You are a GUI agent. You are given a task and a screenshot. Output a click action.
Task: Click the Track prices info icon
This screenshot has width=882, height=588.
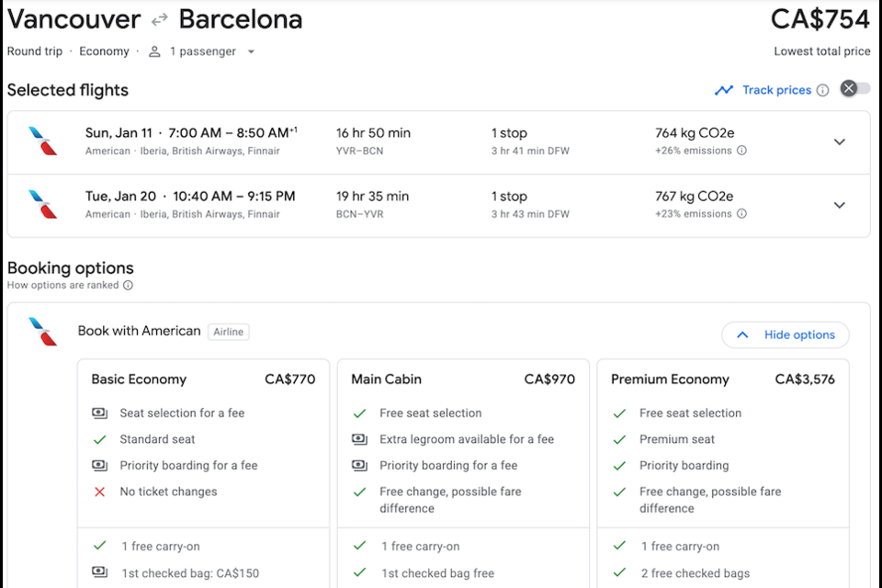point(823,90)
